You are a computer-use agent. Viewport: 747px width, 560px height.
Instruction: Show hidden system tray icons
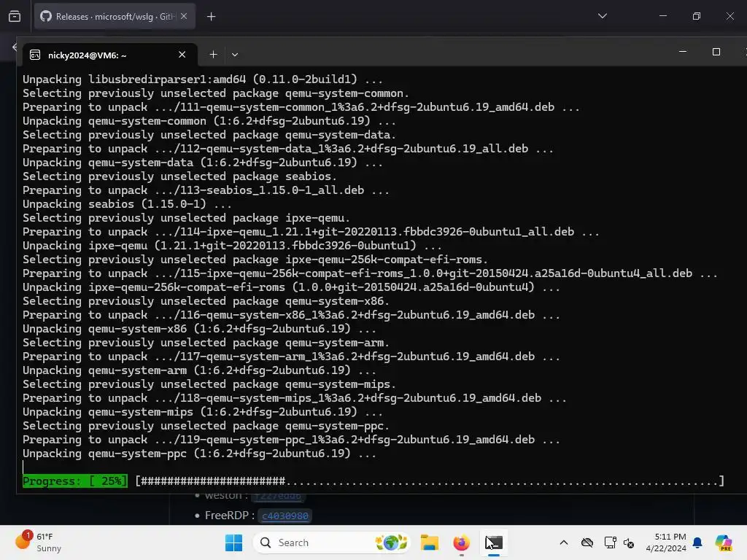point(564,542)
